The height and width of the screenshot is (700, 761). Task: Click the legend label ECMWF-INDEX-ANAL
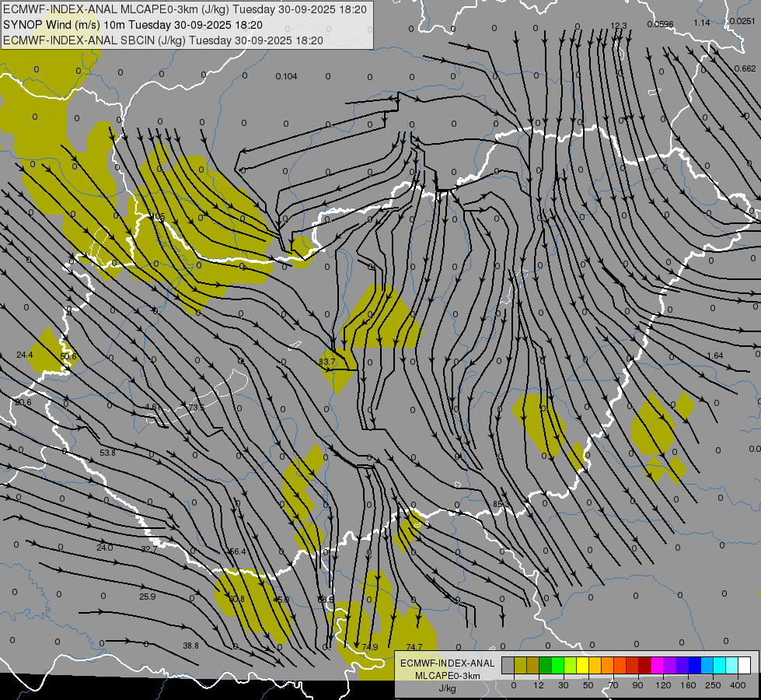[447, 663]
